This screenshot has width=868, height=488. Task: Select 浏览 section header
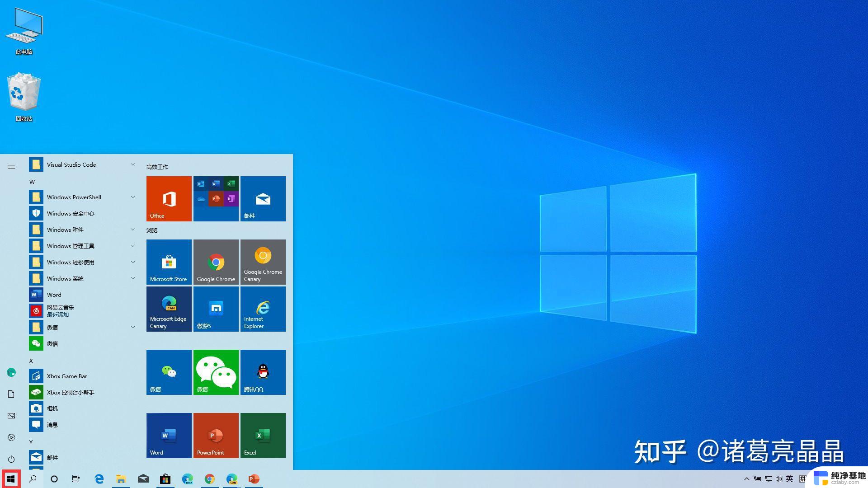pos(154,230)
